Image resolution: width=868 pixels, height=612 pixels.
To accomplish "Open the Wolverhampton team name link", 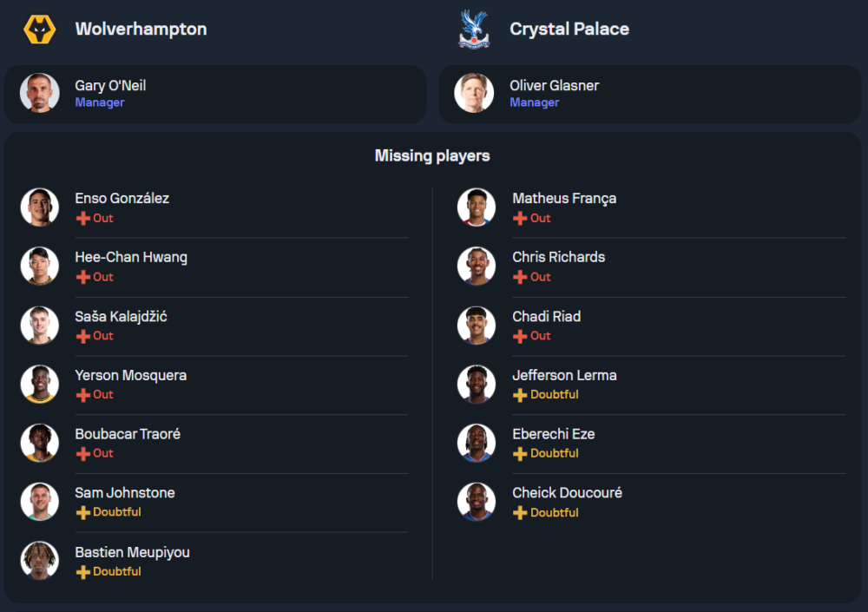I will tap(141, 29).
